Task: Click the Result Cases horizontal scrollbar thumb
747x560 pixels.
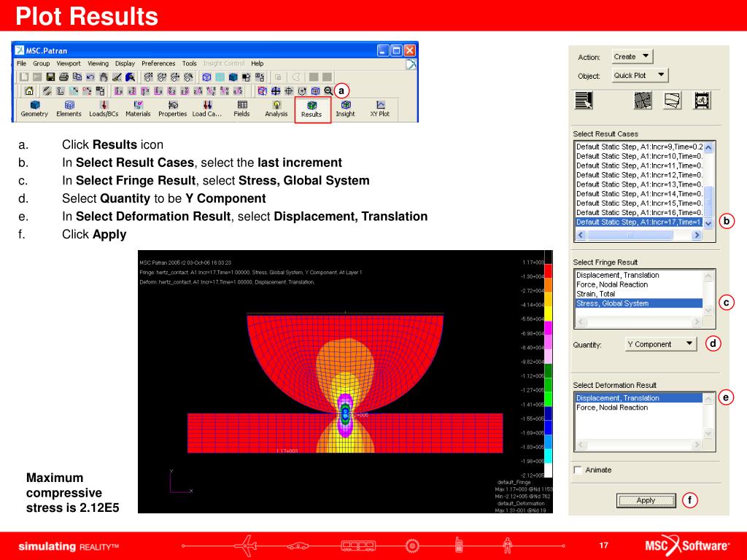Action: [x=630, y=235]
